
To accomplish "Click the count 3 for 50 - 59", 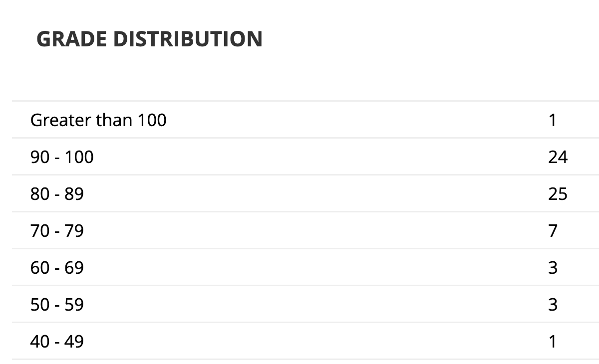I will 553,305.
